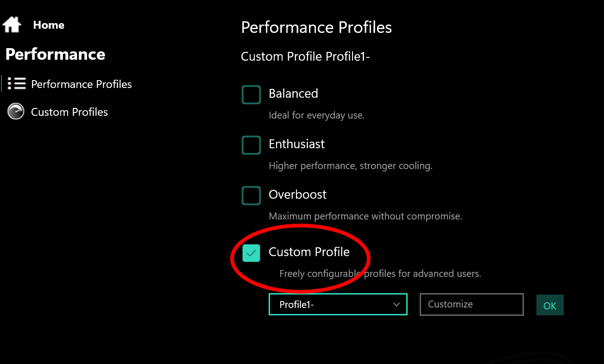604x364 pixels.
Task: Click the dropdown chevron arrow beside Profile1-
Action: point(396,304)
